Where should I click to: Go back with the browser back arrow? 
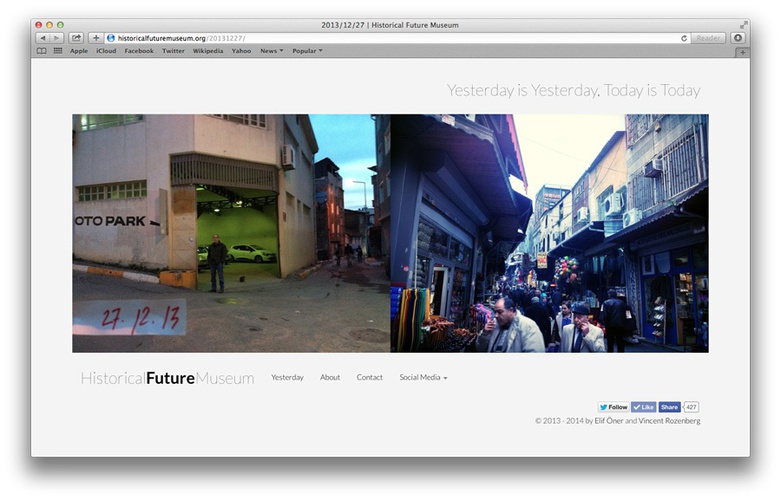pyautogui.click(x=42, y=38)
